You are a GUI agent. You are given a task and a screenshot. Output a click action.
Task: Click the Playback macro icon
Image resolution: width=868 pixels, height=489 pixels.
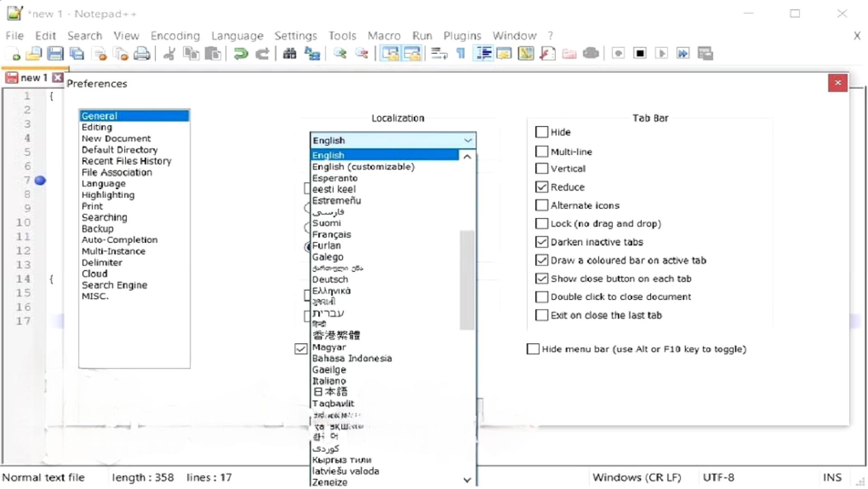click(662, 53)
